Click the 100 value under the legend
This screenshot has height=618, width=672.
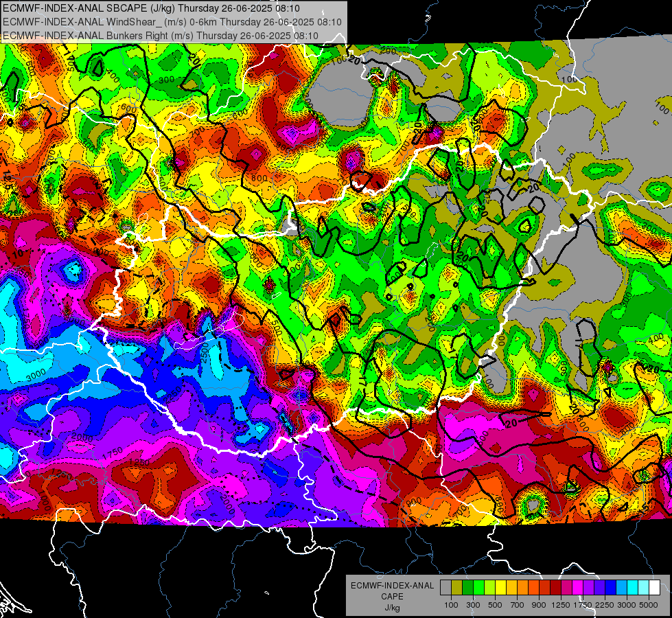point(451,605)
